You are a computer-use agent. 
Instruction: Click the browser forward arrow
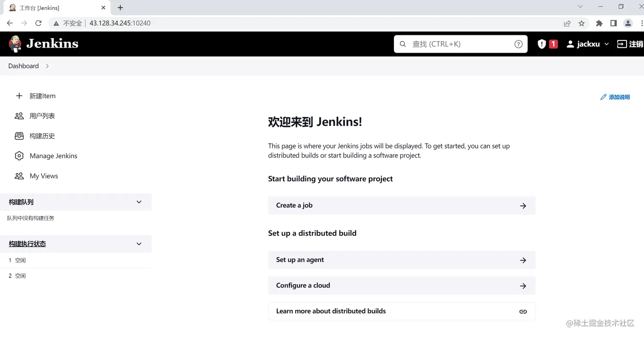coord(24,23)
